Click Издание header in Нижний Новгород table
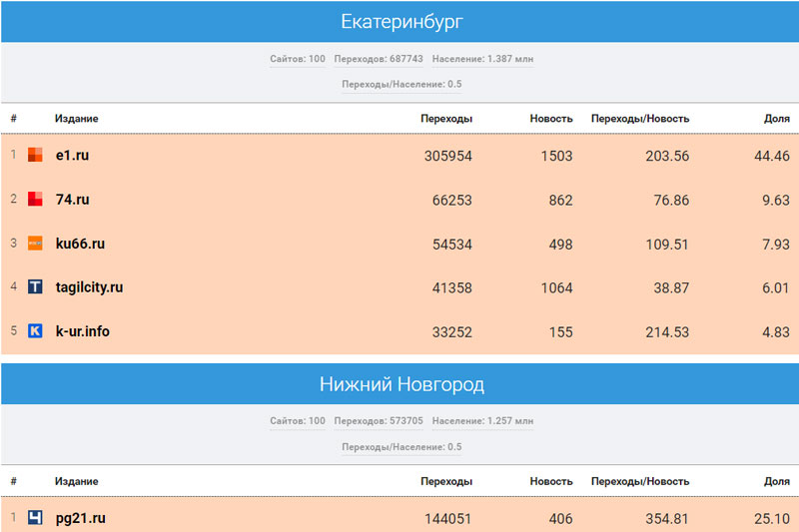Viewport: 799px width, 532px height. (76, 481)
